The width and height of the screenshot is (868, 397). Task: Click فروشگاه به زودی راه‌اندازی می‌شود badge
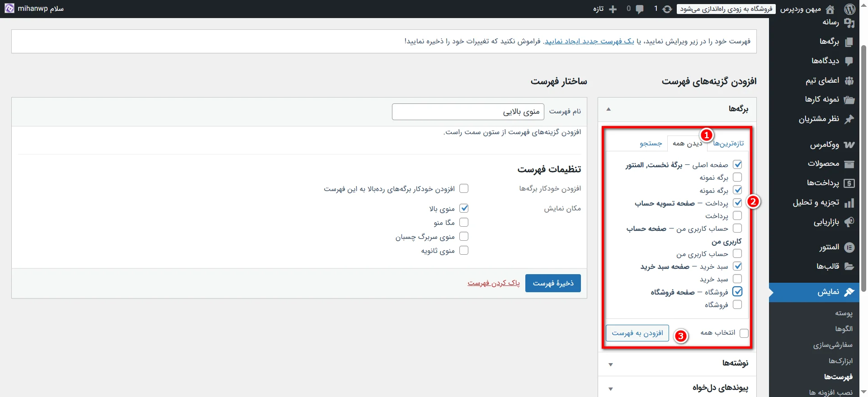click(x=726, y=9)
